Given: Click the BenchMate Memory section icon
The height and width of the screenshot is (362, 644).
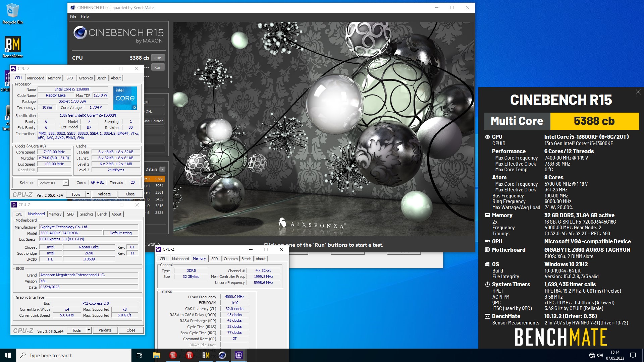Looking at the screenshot, I should (x=487, y=215).
